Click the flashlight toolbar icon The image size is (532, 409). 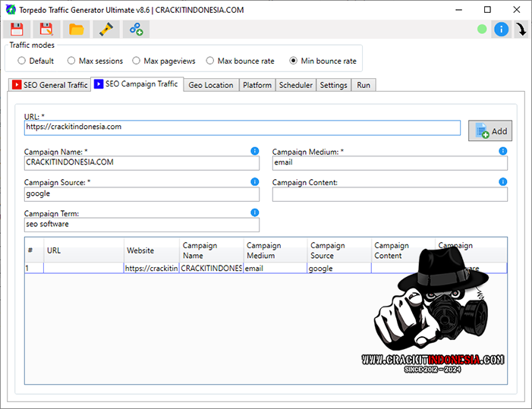[106, 30]
